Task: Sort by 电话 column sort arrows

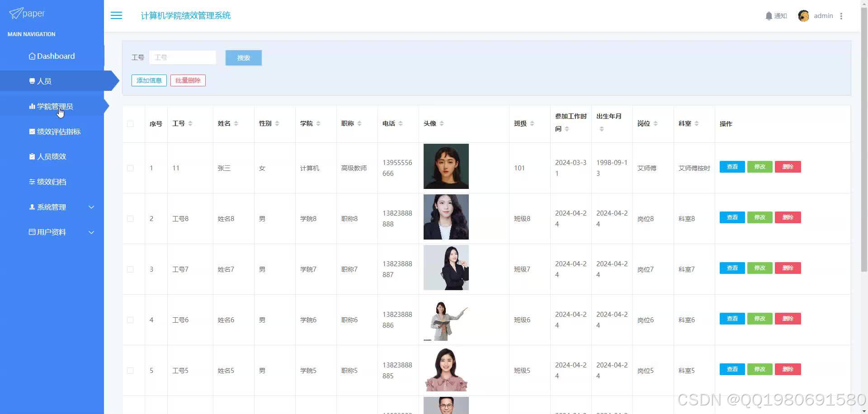Action: coord(401,123)
